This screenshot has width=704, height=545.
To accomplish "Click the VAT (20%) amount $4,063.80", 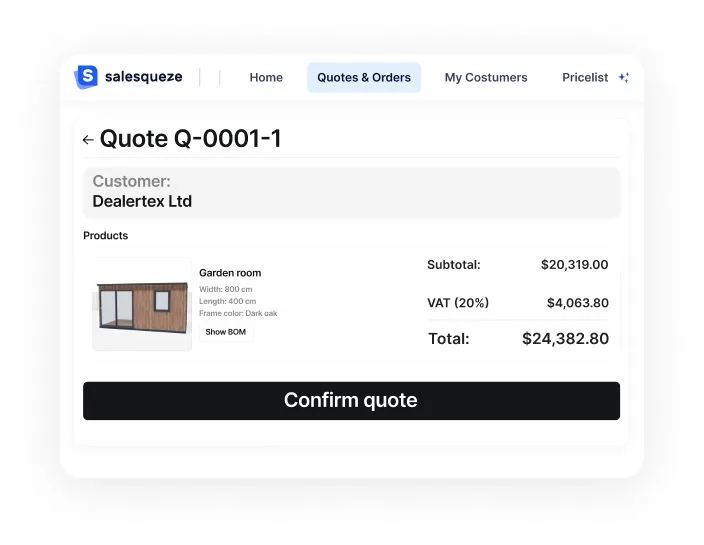I will pyautogui.click(x=577, y=303).
